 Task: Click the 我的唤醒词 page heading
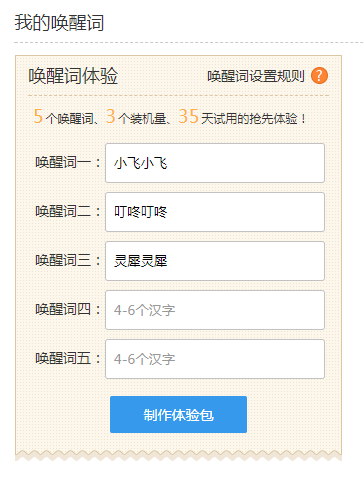coord(59,23)
